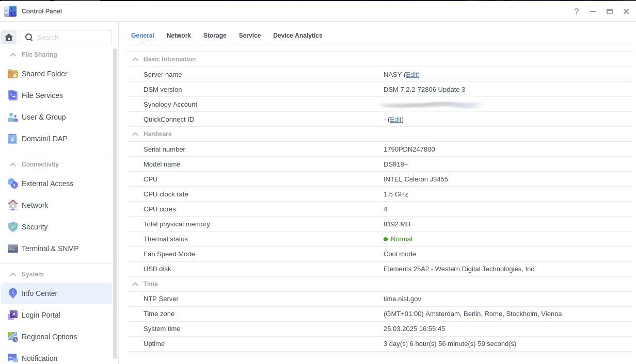The width and height of the screenshot is (636, 364).
Task: Open File Services icon
Action: (13, 95)
